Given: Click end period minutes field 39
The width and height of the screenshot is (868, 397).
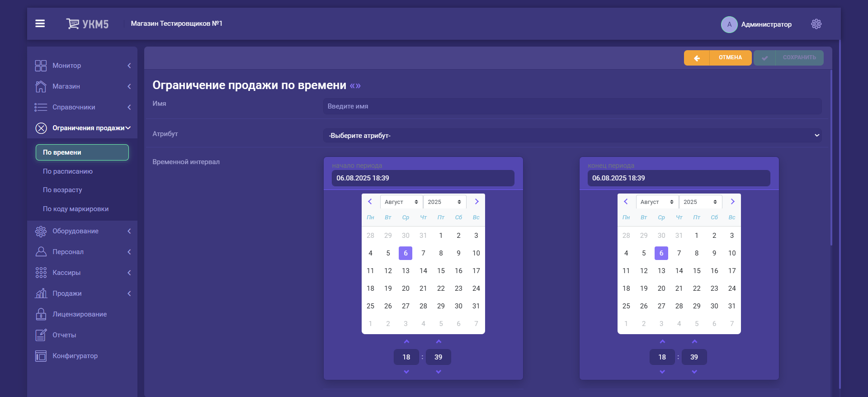Looking at the screenshot, I should (694, 357).
